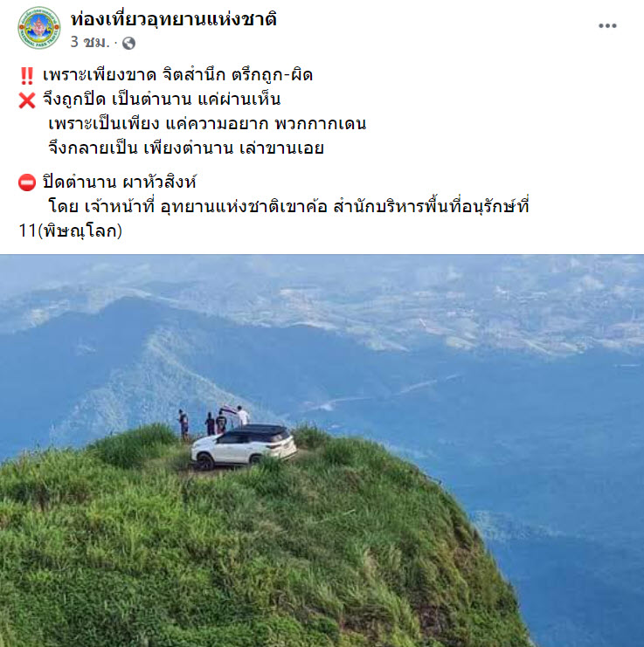Viewport: 644px width, 647px height.
Task: Open the three-dot post options menu
Action: tap(607, 26)
